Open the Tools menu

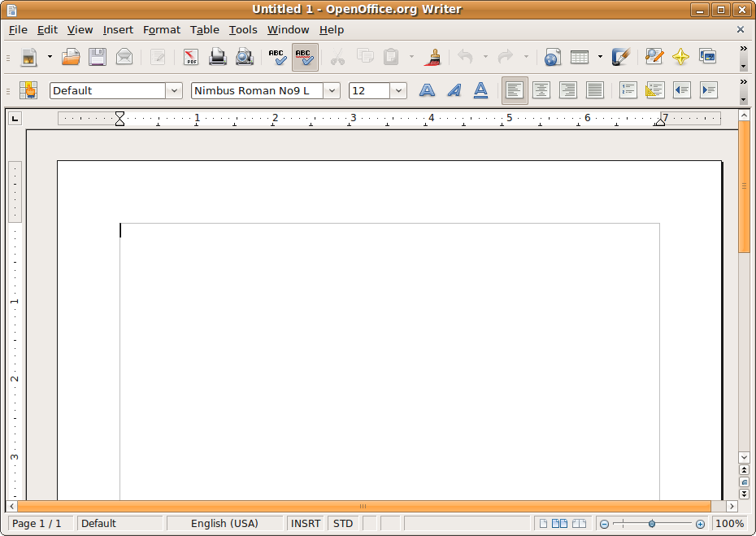click(x=242, y=29)
